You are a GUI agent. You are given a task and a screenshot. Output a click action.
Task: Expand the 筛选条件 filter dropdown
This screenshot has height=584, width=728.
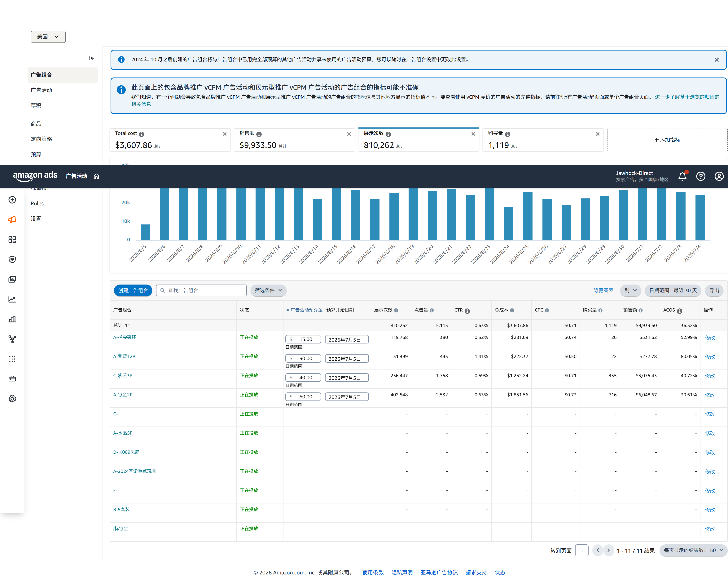(x=268, y=290)
